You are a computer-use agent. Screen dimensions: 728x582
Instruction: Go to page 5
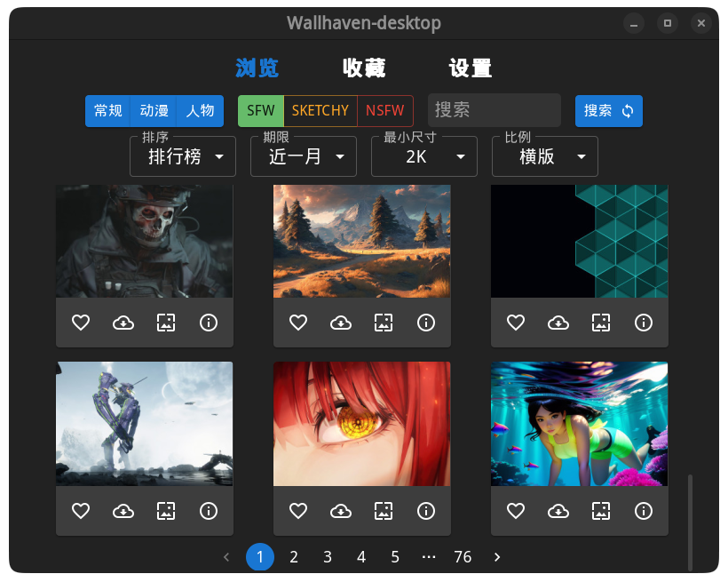coord(395,557)
